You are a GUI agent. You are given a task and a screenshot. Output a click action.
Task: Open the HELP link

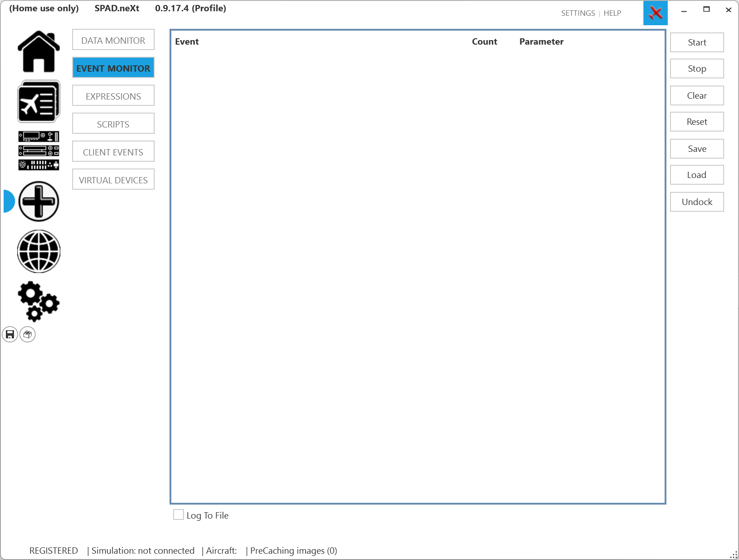(612, 13)
